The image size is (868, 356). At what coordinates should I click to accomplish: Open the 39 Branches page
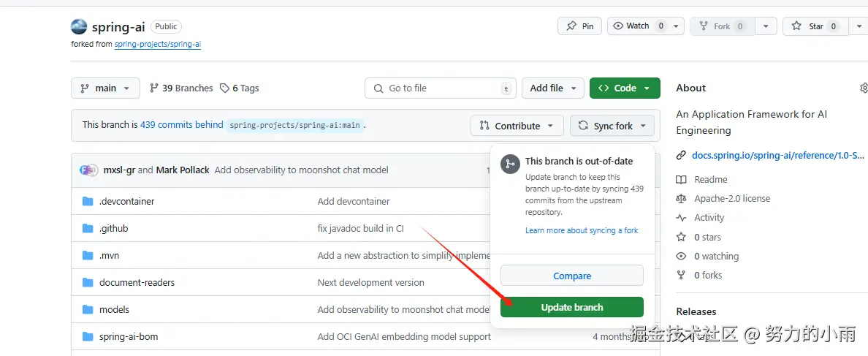coord(181,88)
